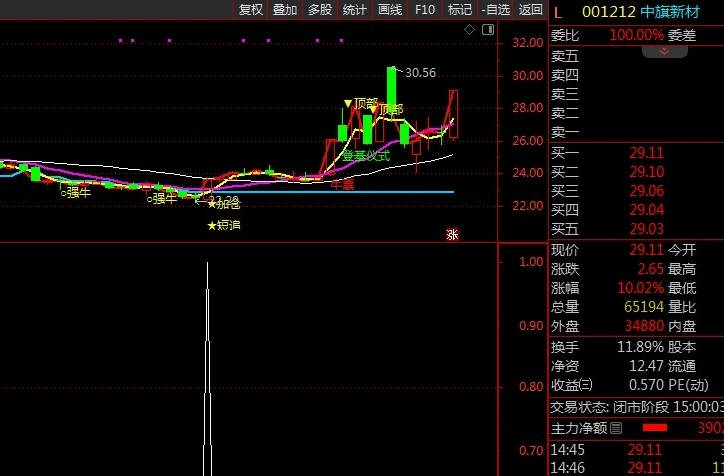Open the 统计 statistics tool
Image resolution: width=724 pixels, height=476 pixels.
coord(355,10)
